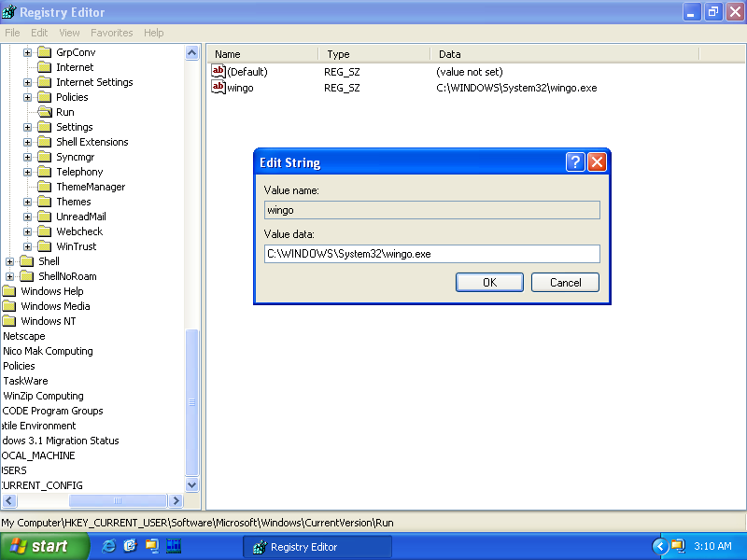
Task: Click Registry Editor taskbar button
Action: point(317,547)
